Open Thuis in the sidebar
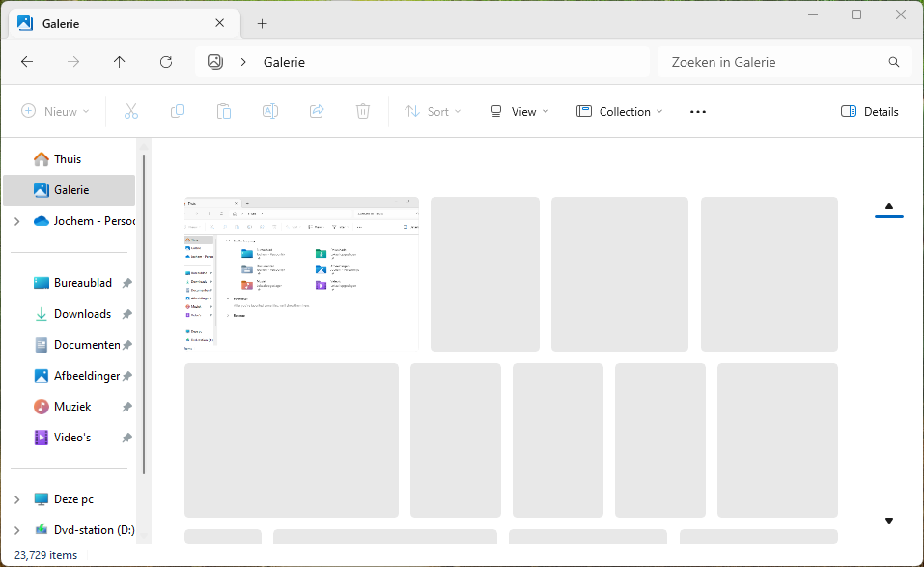The height and width of the screenshot is (567, 924). (69, 159)
